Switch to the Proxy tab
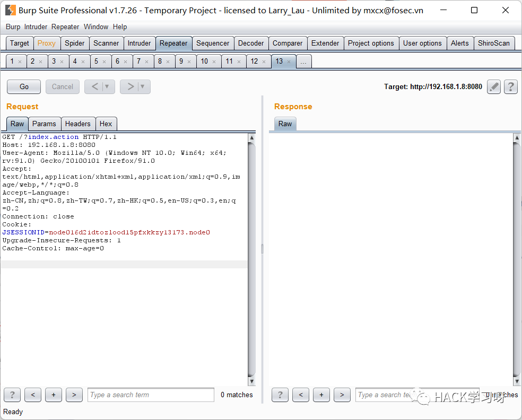Viewport: 522px width, 420px height. [47, 43]
